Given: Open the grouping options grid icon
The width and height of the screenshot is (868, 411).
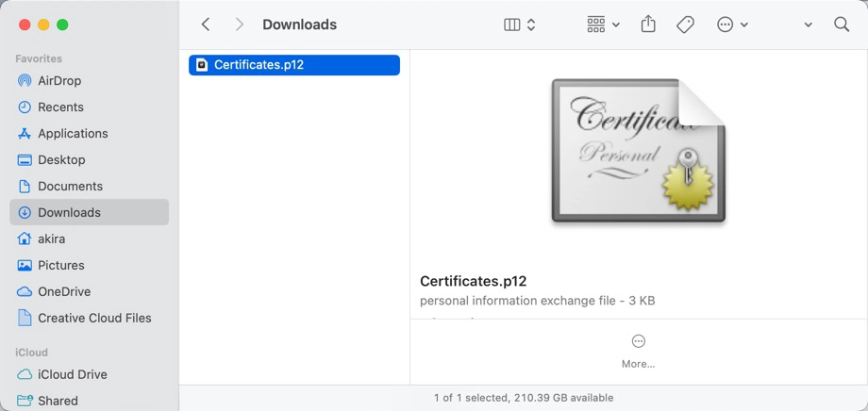Looking at the screenshot, I should click(596, 25).
